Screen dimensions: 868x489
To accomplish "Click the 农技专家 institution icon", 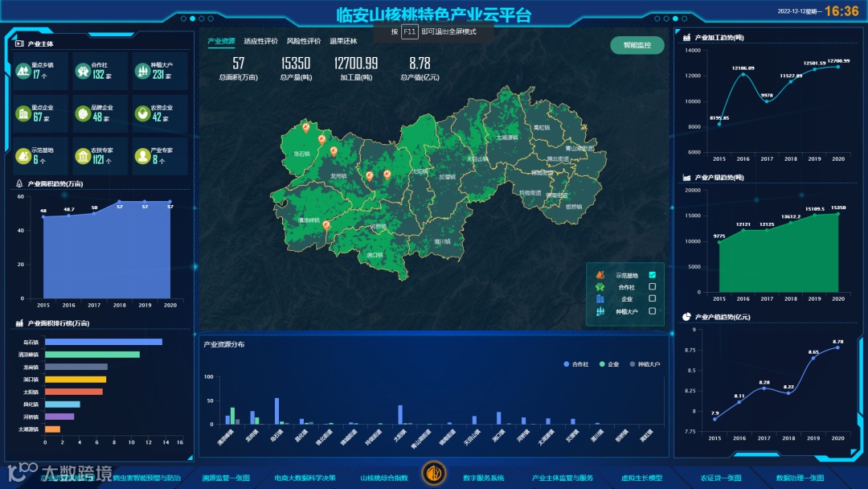I will [x=83, y=156].
